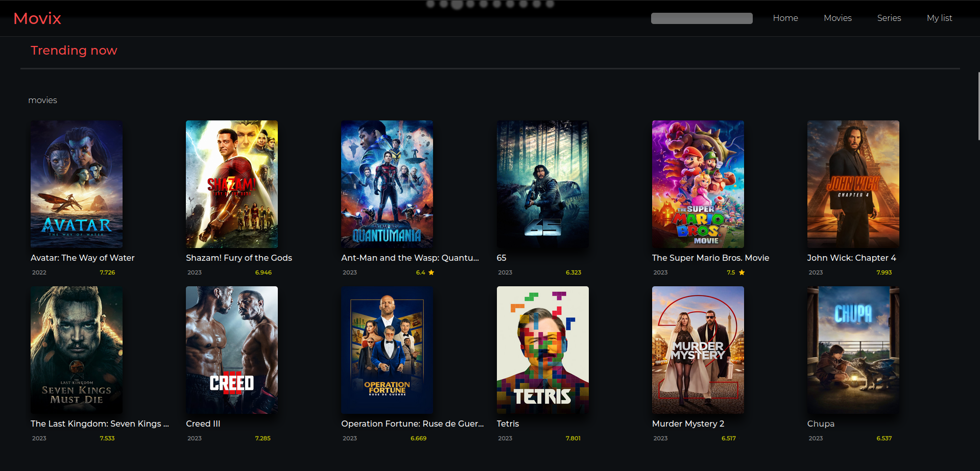Open the Ant-Man Quantumania poster
The image size is (980, 471).
coord(387,184)
